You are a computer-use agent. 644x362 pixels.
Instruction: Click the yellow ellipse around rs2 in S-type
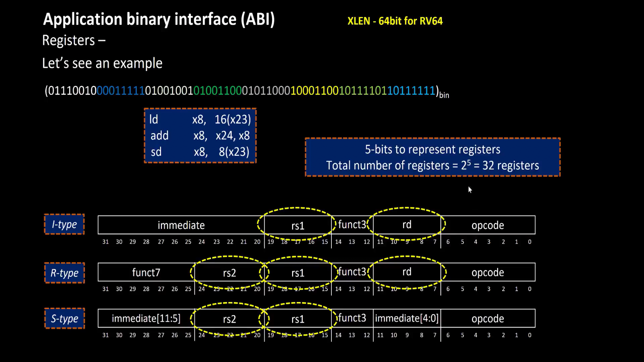click(x=229, y=318)
